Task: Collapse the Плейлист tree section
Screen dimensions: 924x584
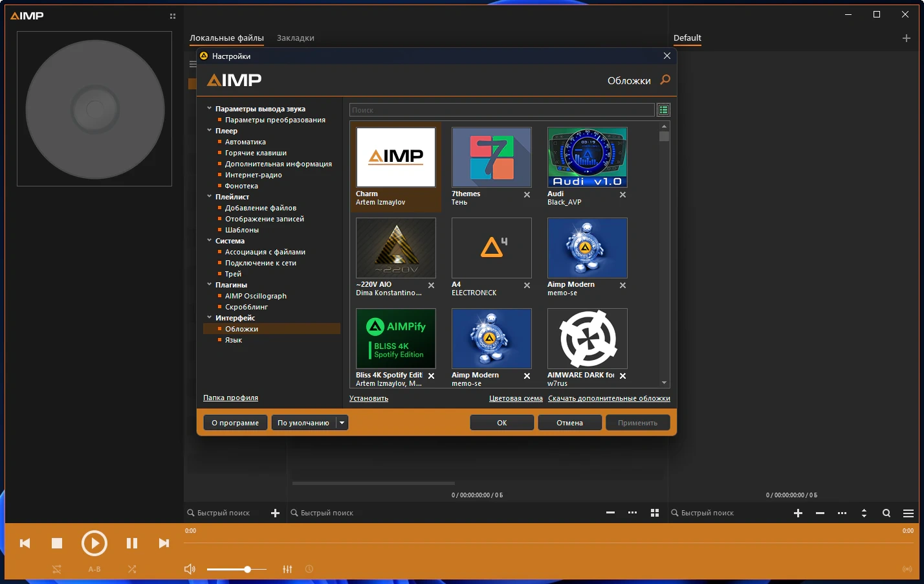Action: click(209, 197)
